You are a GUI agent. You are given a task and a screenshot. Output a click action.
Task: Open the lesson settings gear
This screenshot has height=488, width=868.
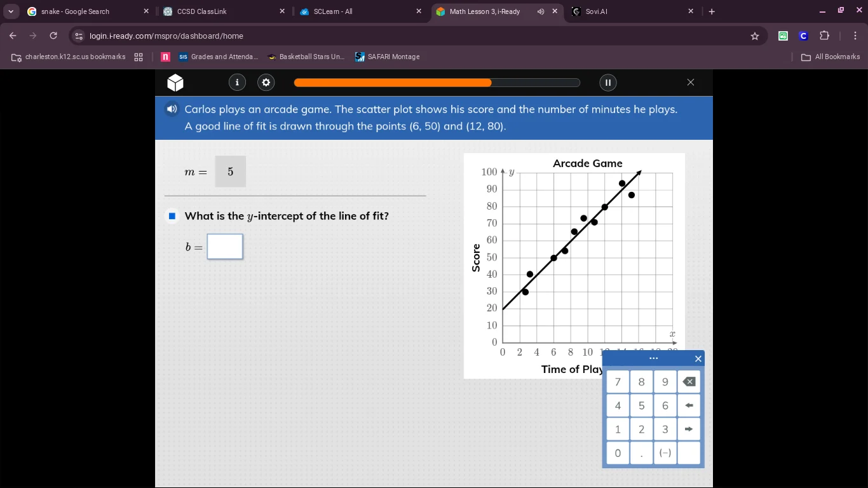[x=266, y=82]
